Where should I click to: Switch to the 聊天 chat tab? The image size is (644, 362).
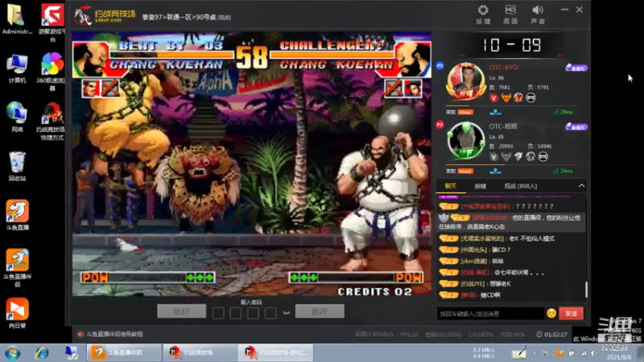(x=451, y=186)
